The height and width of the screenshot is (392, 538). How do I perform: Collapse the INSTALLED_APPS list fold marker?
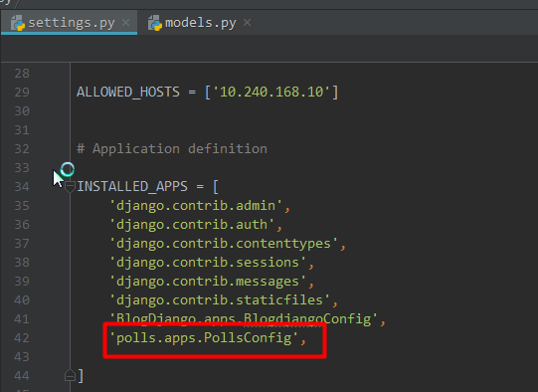(x=70, y=187)
